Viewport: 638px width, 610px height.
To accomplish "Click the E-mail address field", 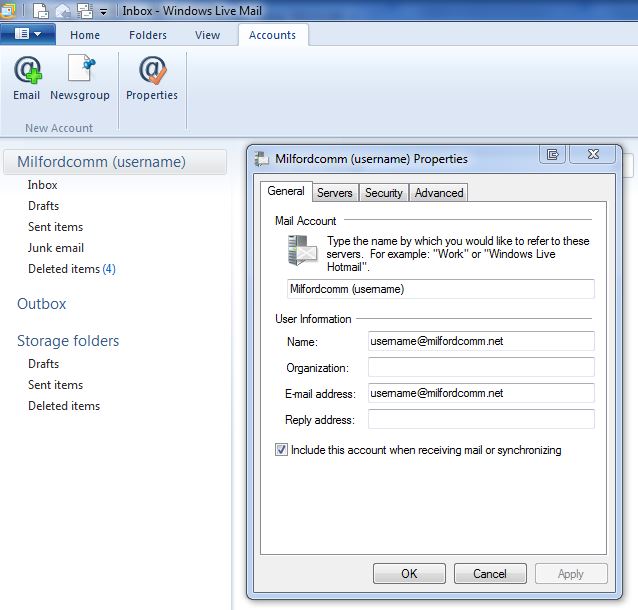I will click(481, 393).
